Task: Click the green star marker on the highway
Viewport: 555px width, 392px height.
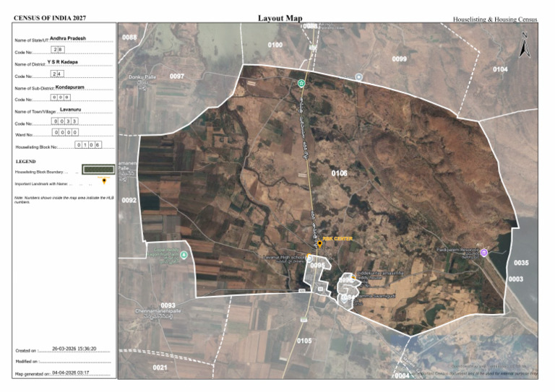Action: tap(301, 84)
